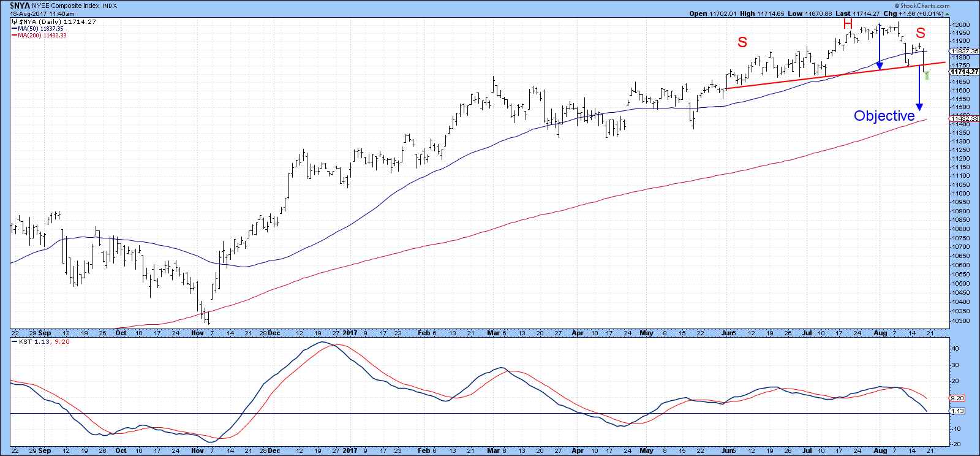Click the 11714.27 last price axis tag
Screen dimensions: 980x456
pos(965,72)
